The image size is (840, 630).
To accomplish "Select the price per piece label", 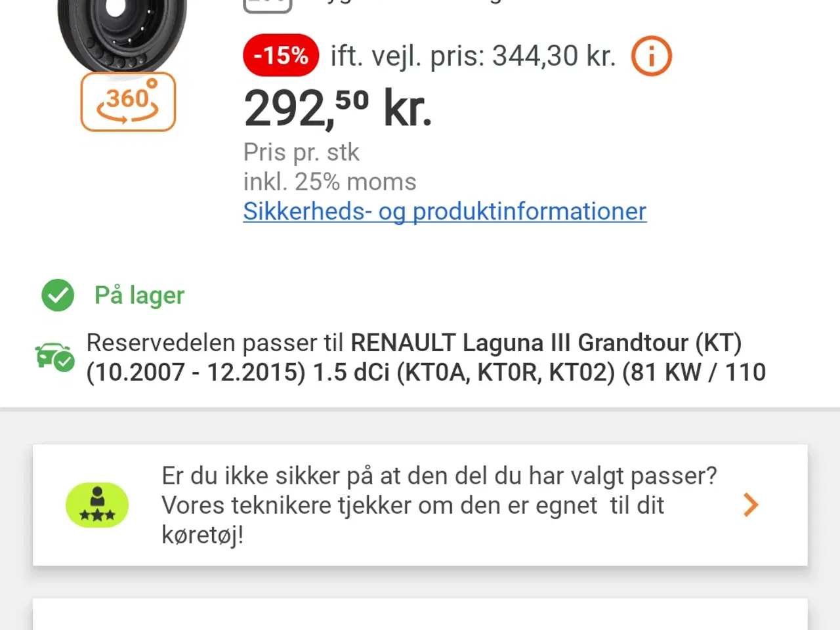I will click(x=301, y=152).
